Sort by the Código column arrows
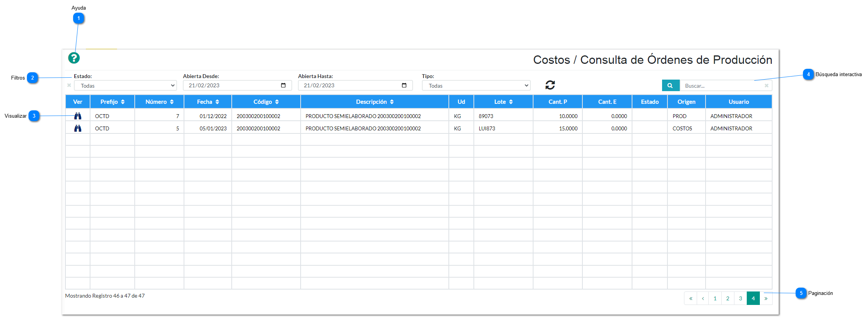 pyautogui.click(x=277, y=102)
